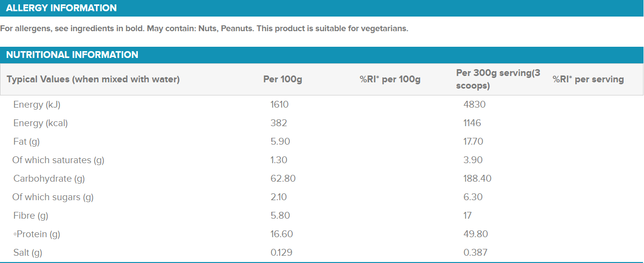This screenshot has width=644, height=263.
Task: Select the allergens description text line
Action: coord(204,28)
